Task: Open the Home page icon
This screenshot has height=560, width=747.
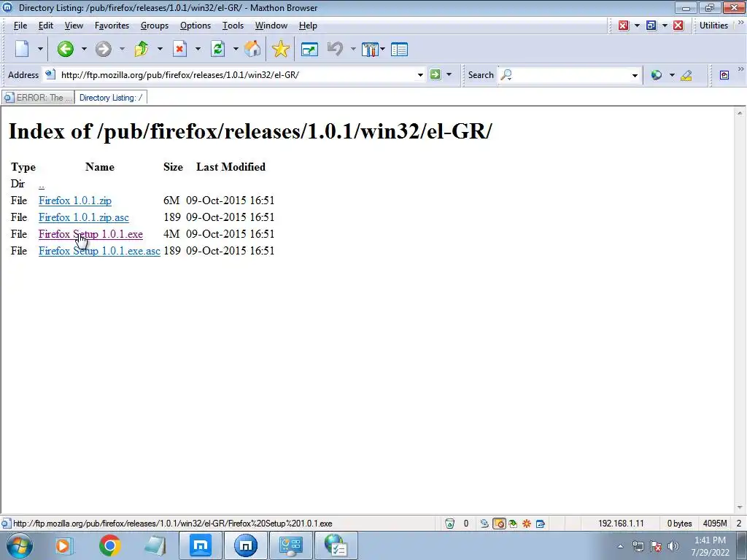Action: (253, 49)
